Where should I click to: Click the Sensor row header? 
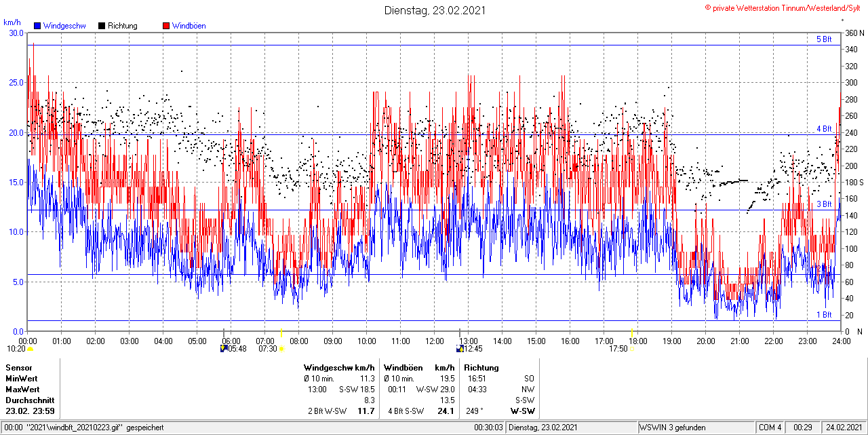click(18, 368)
